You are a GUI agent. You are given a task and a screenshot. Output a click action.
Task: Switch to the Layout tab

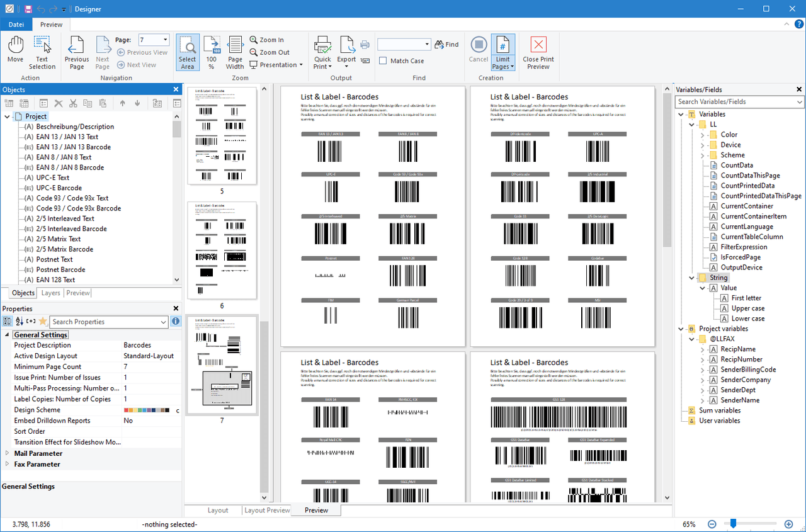click(x=218, y=510)
